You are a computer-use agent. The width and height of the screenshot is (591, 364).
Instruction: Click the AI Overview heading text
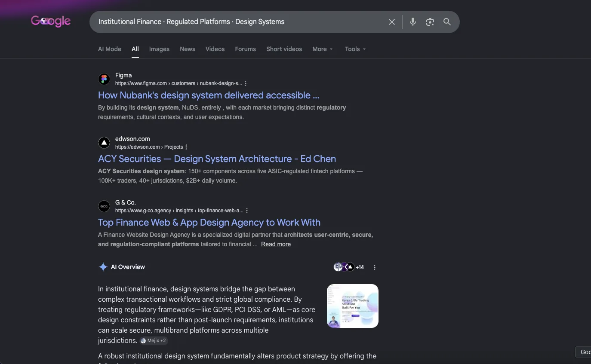click(x=128, y=267)
